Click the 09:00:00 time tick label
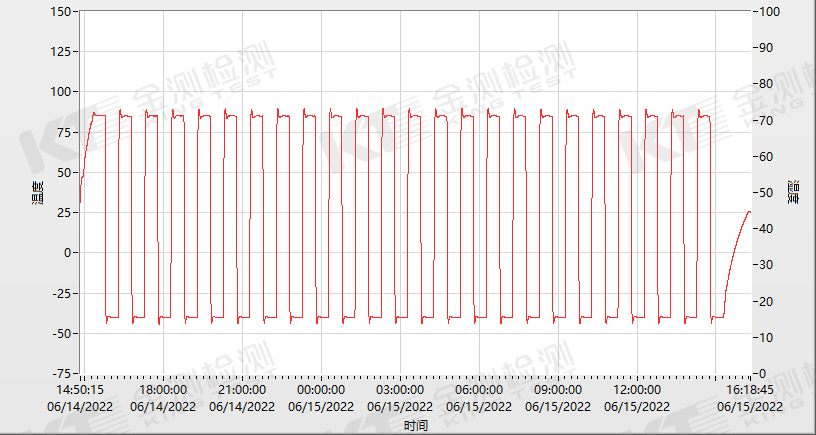816x435 pixels. [x=557, y=390]
